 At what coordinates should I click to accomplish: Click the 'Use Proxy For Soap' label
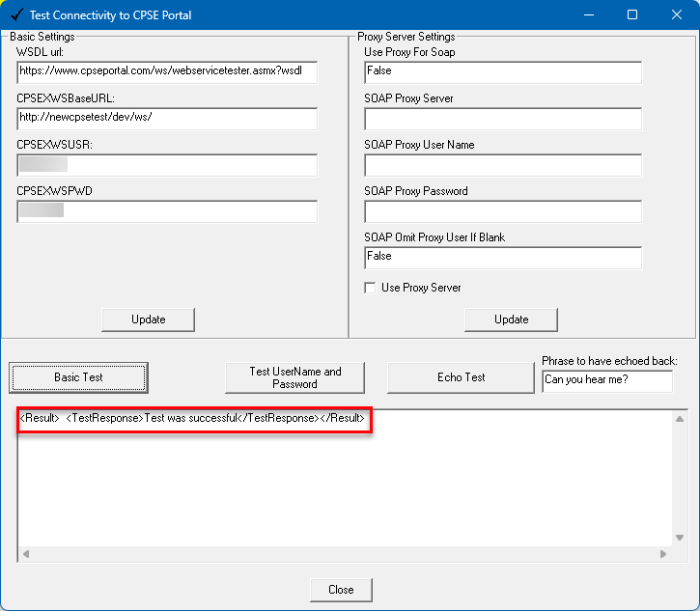point(409,52)
